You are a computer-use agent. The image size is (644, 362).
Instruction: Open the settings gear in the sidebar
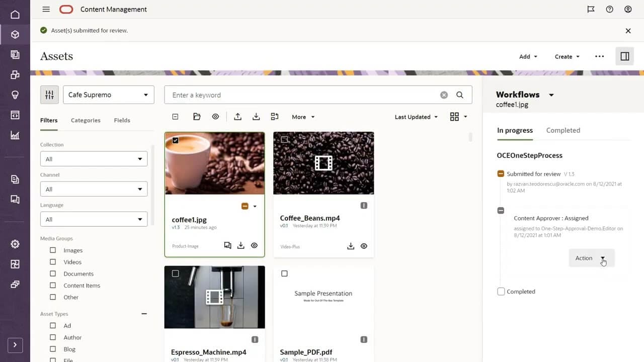pyautogui.click(x=15, y=244)
